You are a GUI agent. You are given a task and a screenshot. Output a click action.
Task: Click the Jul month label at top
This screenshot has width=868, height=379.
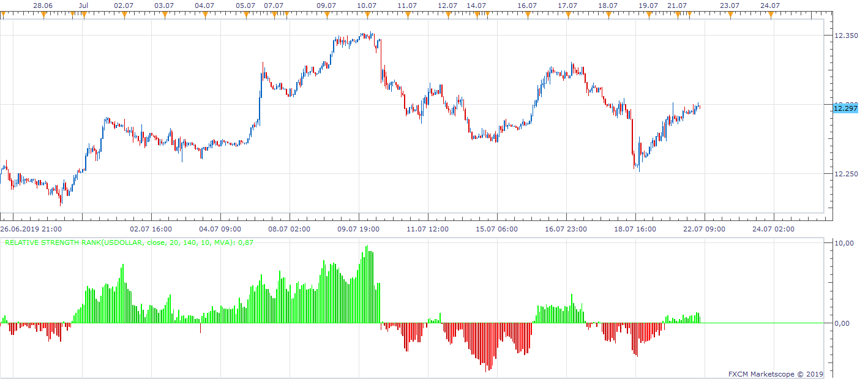tap(84, 5)
